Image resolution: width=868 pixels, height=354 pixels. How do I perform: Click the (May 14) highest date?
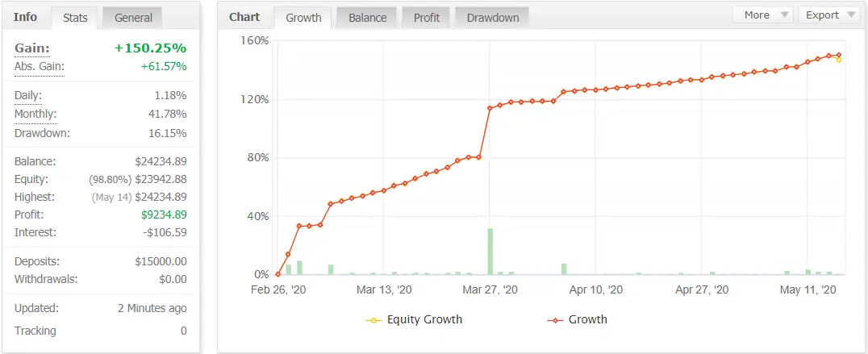point(111,198)
